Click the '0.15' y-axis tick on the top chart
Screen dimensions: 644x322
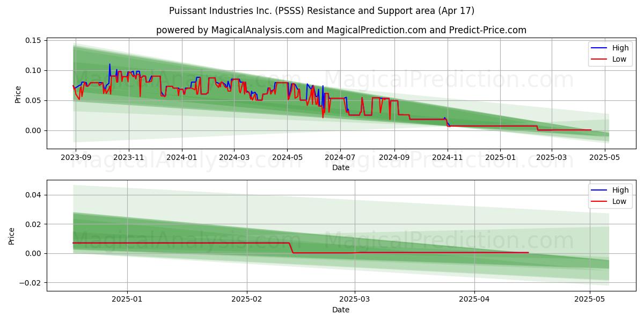[x=33, y=41]
